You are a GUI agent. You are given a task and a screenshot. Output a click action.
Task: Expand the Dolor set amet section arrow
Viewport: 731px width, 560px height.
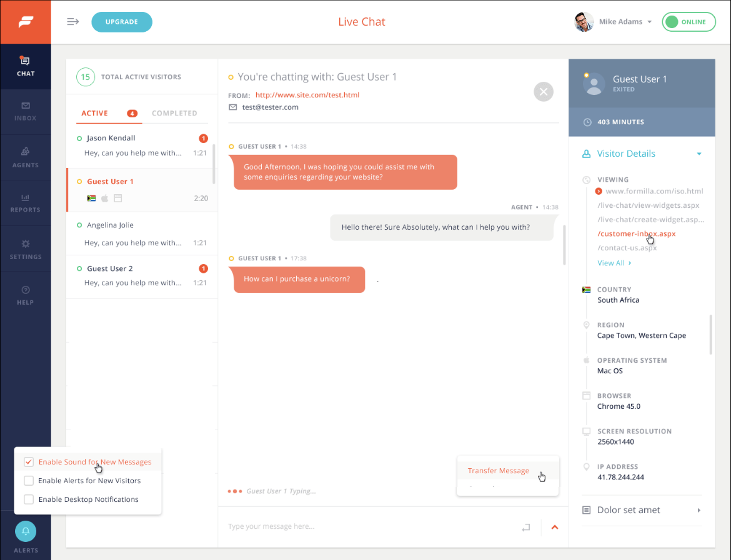699,510
